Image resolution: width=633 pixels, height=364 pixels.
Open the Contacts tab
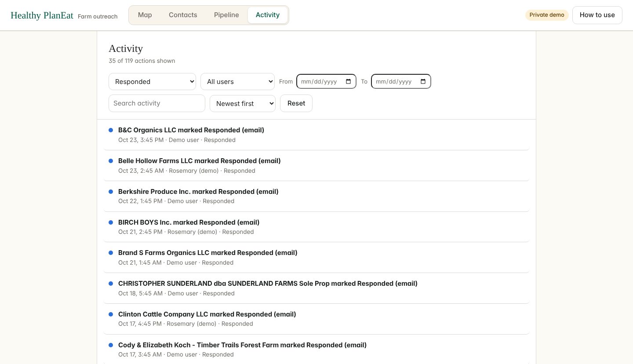[183, 15]
